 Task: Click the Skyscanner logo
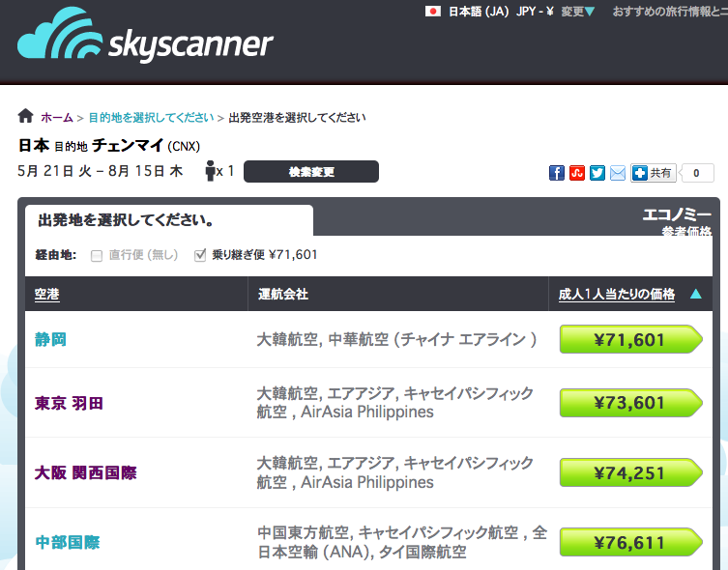point(145,36)
